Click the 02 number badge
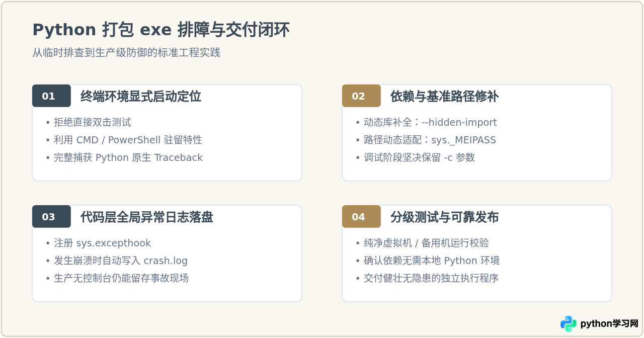The image size is (644, 338). click(361, 96)
